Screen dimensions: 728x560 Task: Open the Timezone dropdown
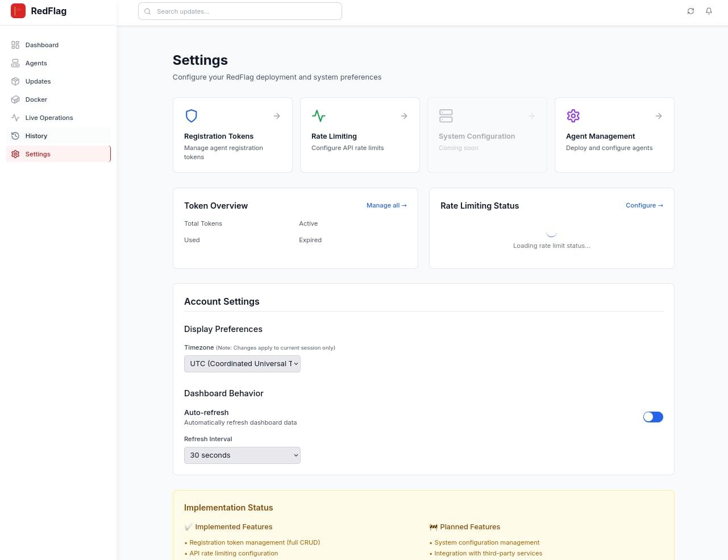(242, 364)
